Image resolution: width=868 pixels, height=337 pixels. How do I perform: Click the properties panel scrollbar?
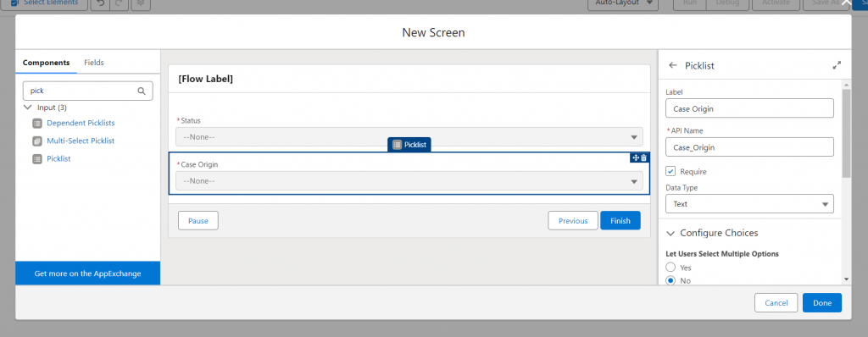click(846, 133)
